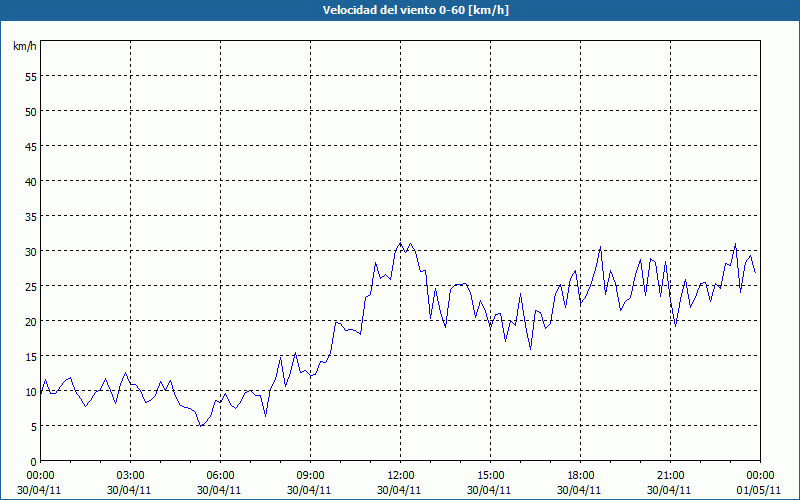Image resolution: width=800 pixels, height=500 pixels.
Task: Click the 03:00 time label
Action: pos(131,476)
